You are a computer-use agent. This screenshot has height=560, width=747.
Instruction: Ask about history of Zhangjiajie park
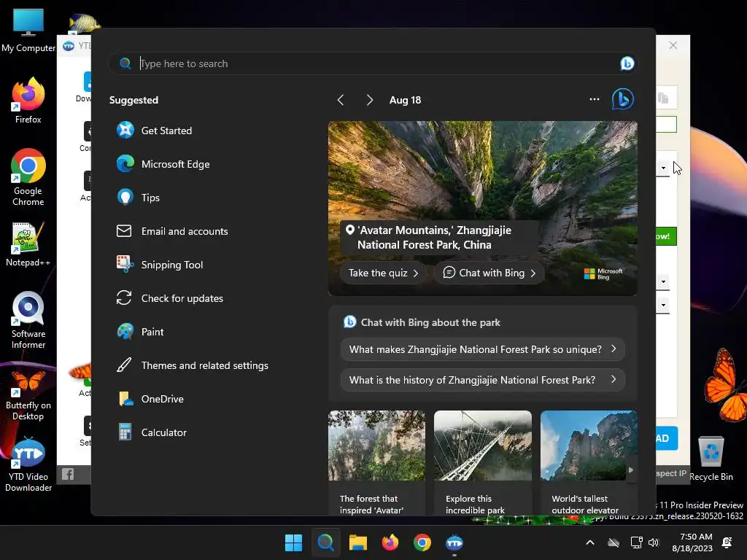[483, 379]
